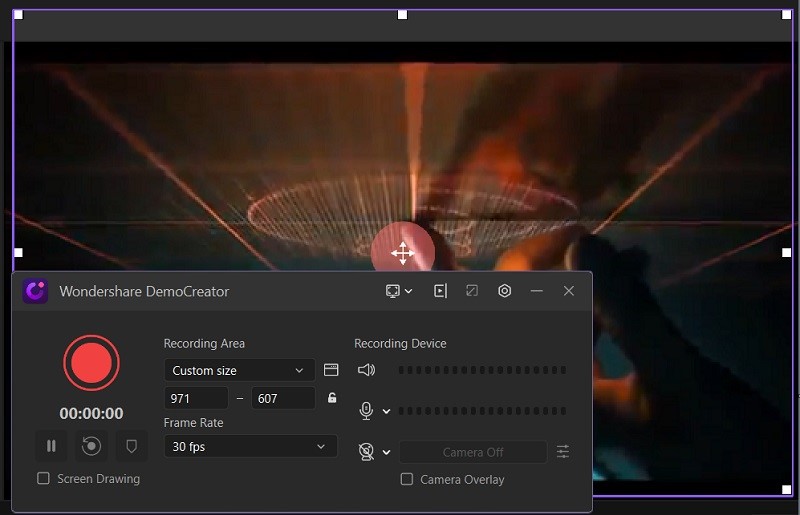Click the move crosshair handle in recording area
800x515 pixels.
[403, 253]
